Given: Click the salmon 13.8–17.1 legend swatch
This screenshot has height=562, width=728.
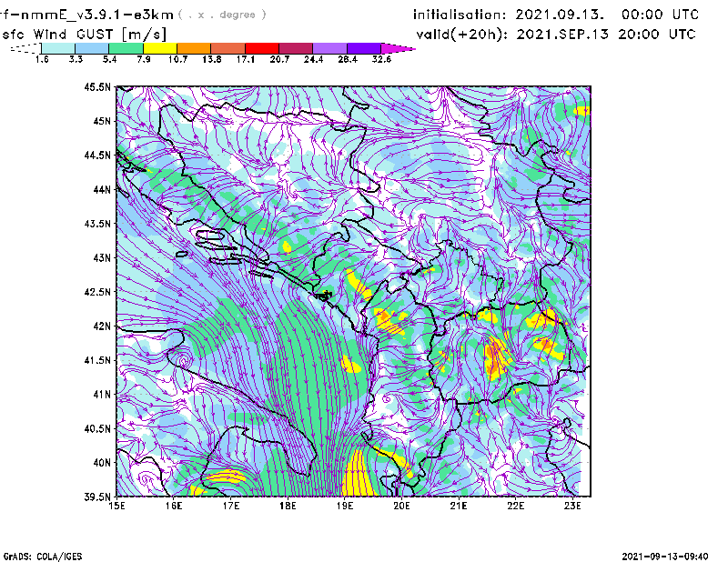Looking at the screenshot, I should tap(228, 48).
